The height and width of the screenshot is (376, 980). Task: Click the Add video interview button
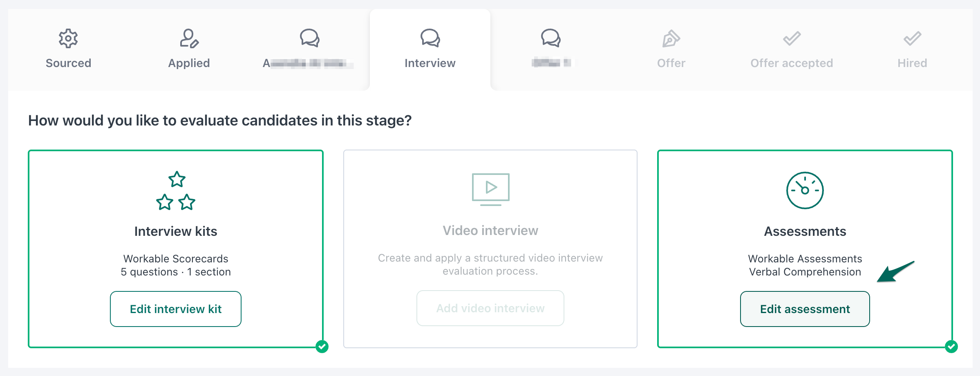[x=490, y=308]
